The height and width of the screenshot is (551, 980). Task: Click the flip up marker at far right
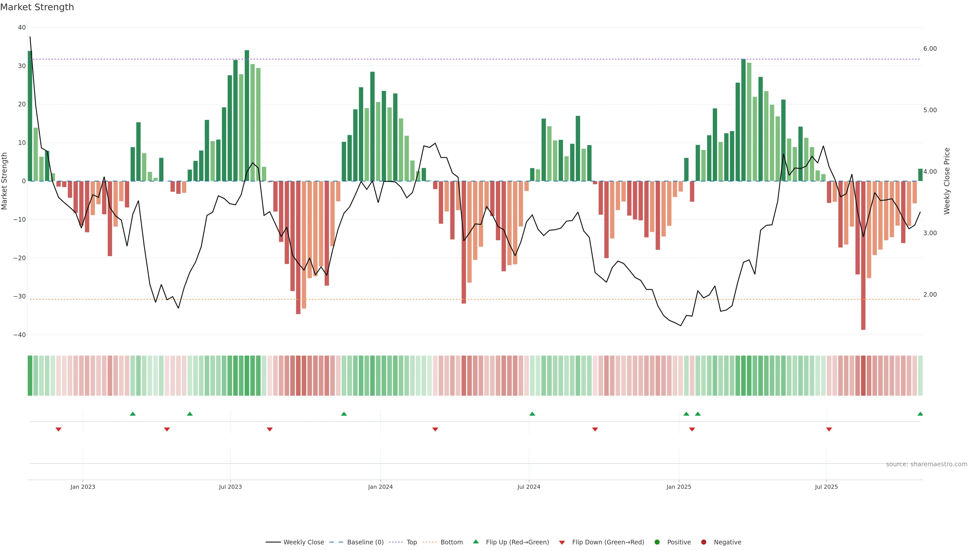tap(920, 414)
